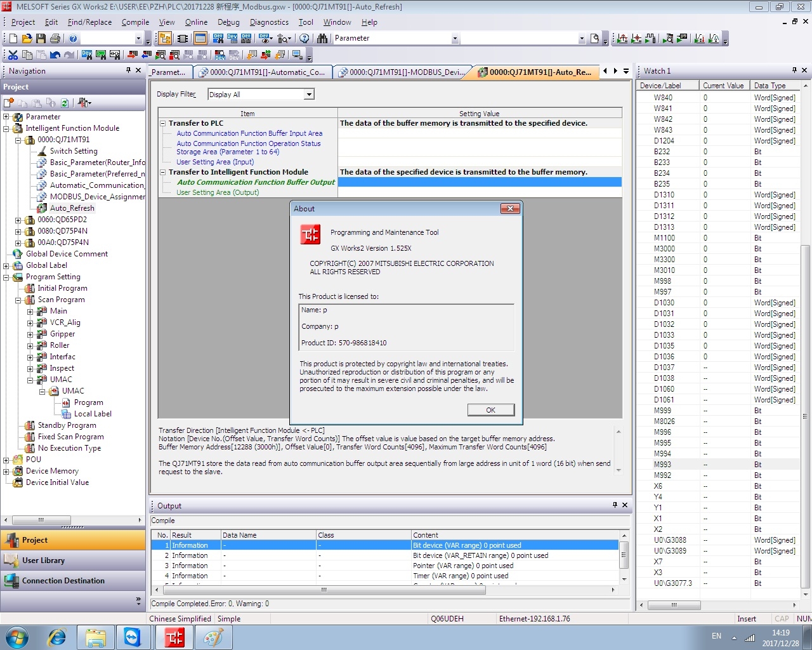812x650 pixels.
Task: Open the Compile menu
Action: 135,22
